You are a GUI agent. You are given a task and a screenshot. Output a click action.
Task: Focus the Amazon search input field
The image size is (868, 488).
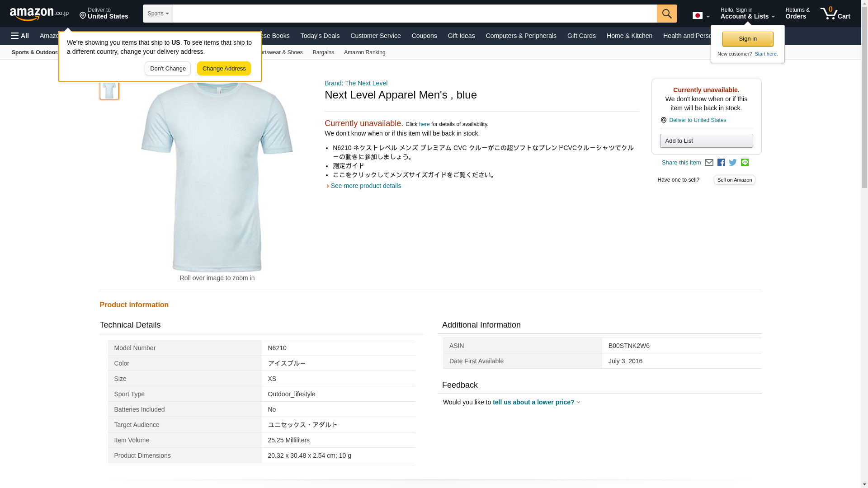(x=414, y=14)
